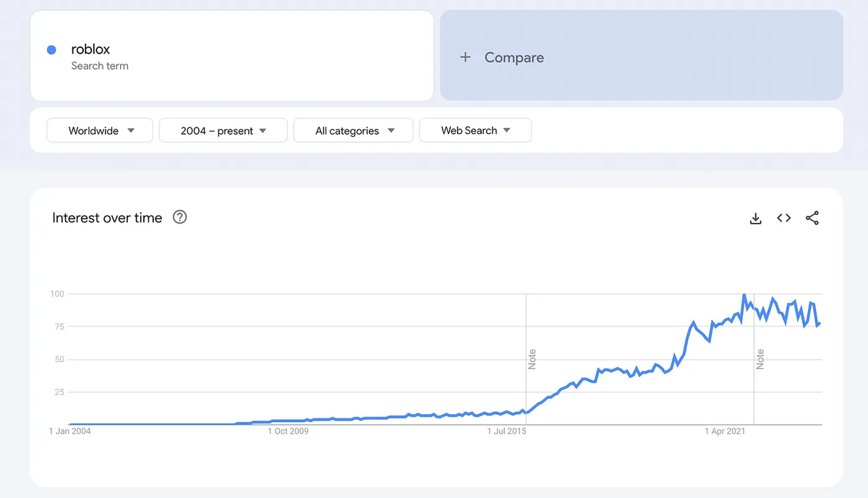868x498 pixels.
Task: Click the blue dot beside roblox
Action: [51, 48]
